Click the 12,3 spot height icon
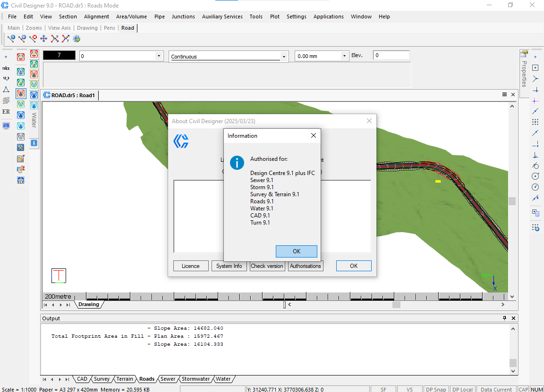Viewport: 544px width, 392px height. click(x=6, y=79)
